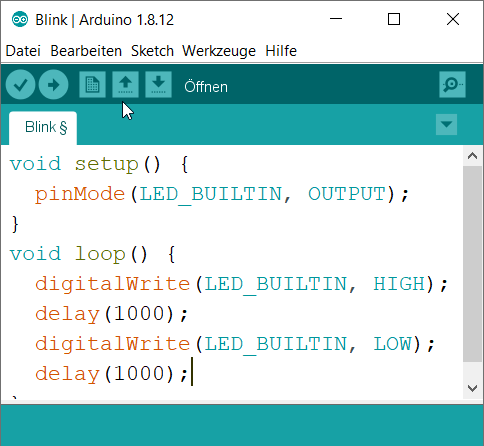
Task: Click the first delay(1000); line
Action: pyautogui.click(x=112, y=314)
